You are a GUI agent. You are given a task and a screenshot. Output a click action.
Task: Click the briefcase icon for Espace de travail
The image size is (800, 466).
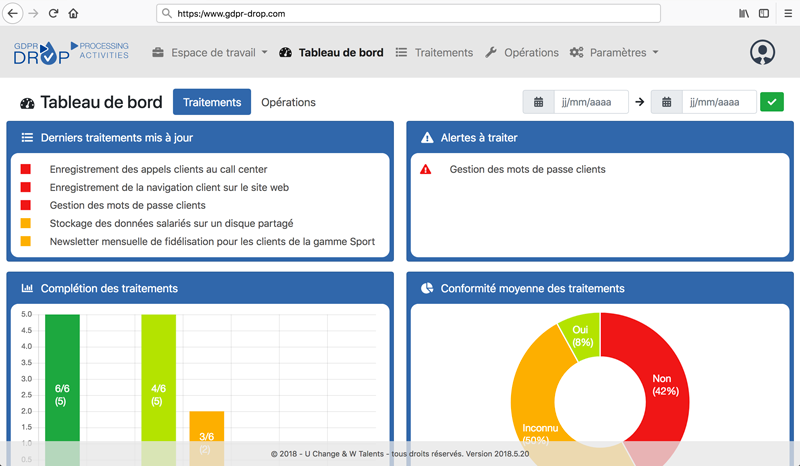coord(158,52)
